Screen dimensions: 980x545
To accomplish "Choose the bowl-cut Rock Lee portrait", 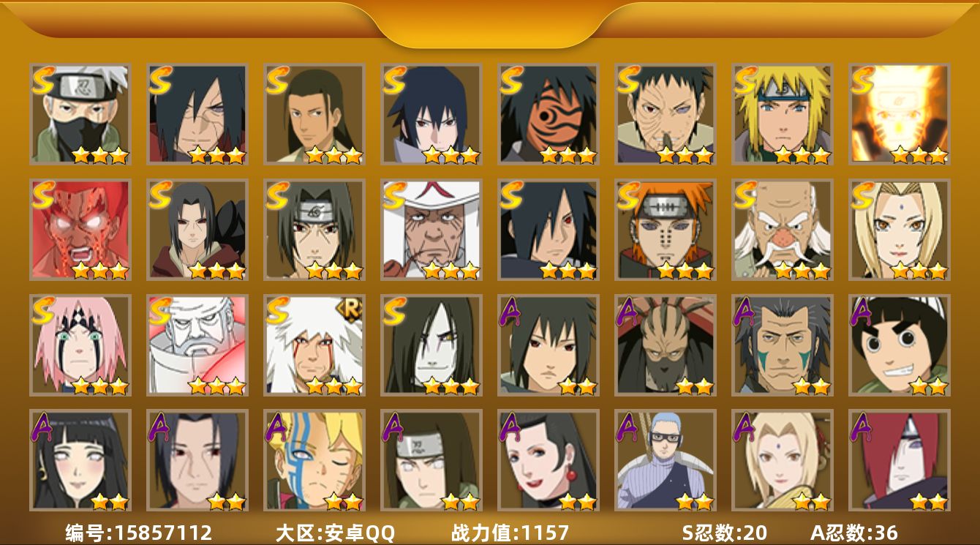I will (900, 345).
